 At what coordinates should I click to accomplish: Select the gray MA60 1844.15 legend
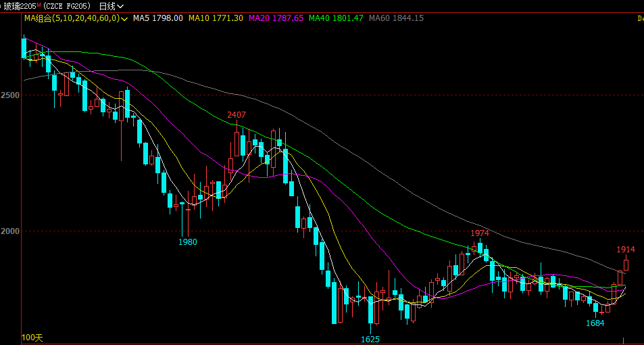click(x=396, y=18)
